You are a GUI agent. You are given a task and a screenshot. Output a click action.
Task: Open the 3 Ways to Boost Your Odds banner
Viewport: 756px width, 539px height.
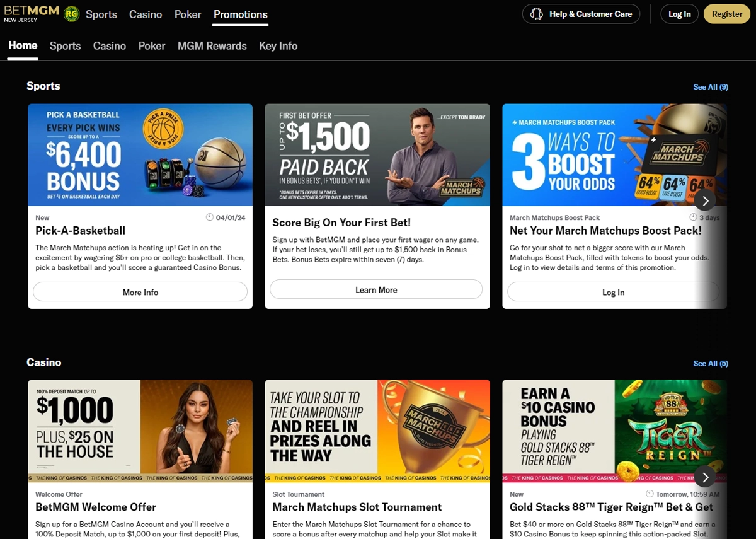tap(614, 155)
